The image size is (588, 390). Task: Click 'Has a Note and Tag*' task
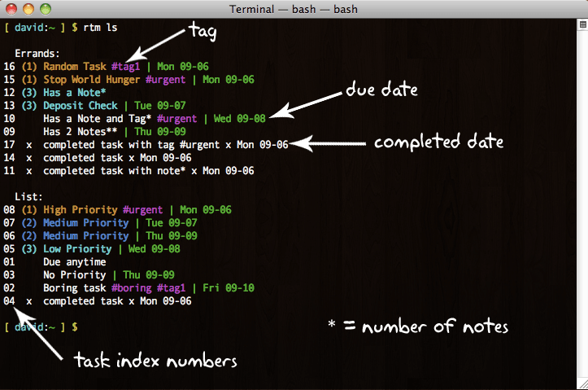[x=97, y=119]
